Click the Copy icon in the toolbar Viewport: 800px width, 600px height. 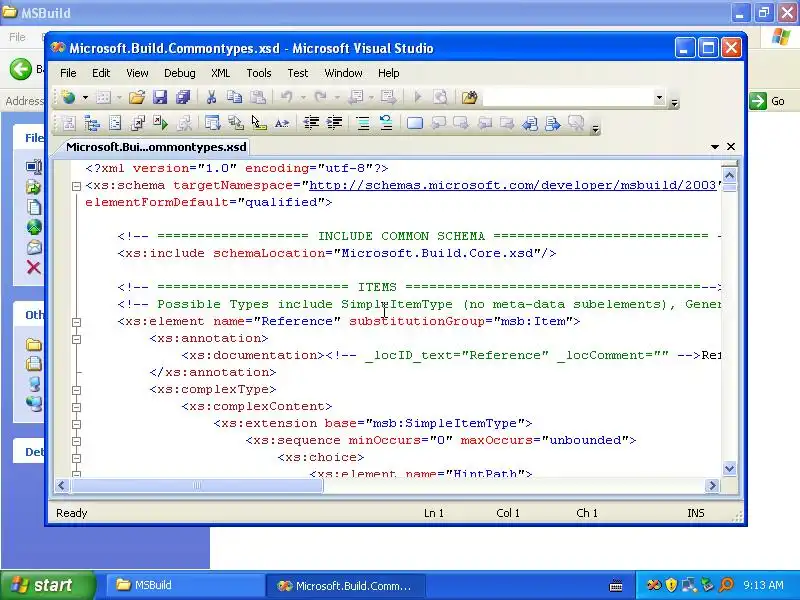234,97
